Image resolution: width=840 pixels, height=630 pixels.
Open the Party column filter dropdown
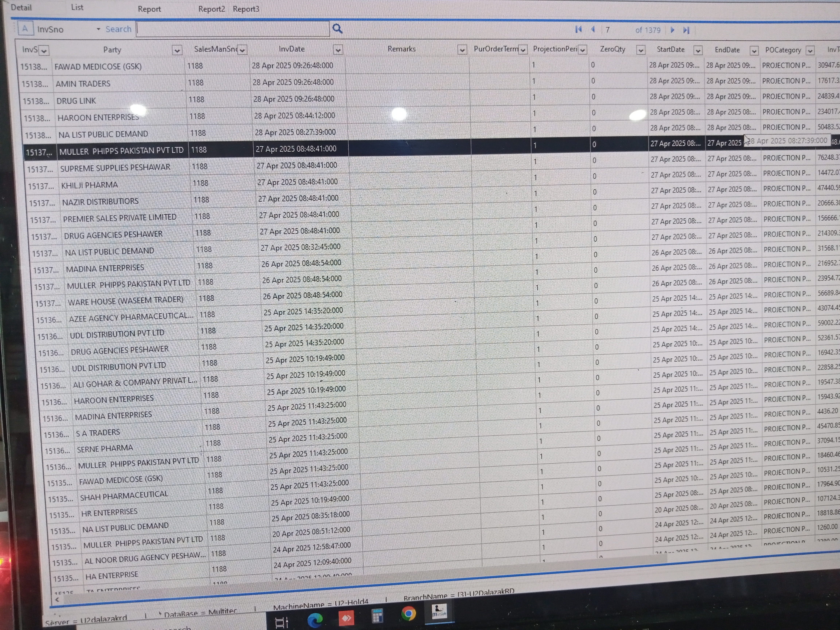177,50
